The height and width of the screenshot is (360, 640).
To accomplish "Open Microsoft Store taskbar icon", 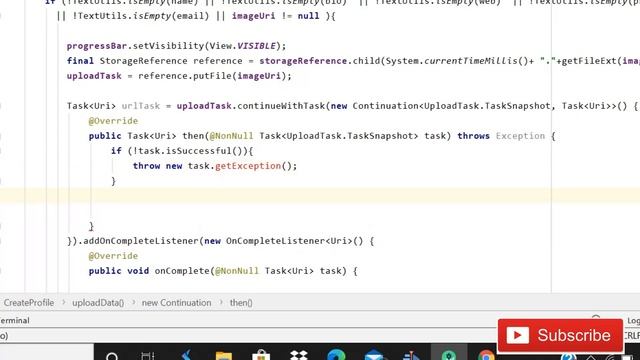I will [261, 356].
